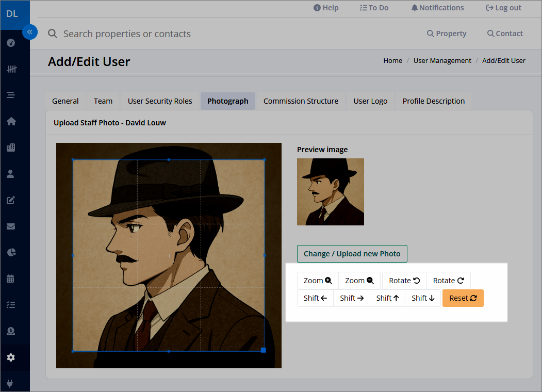Open the plug integrations sidebar icon
The height and width of the screenshot is (392, 542).
(10, 383)
